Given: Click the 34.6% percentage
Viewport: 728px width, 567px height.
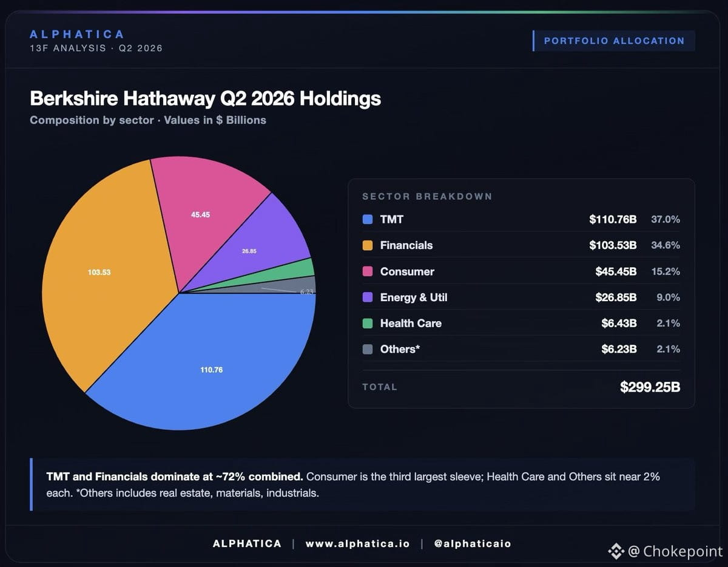Looking at the screenshot, I should (x=666, y=245).
